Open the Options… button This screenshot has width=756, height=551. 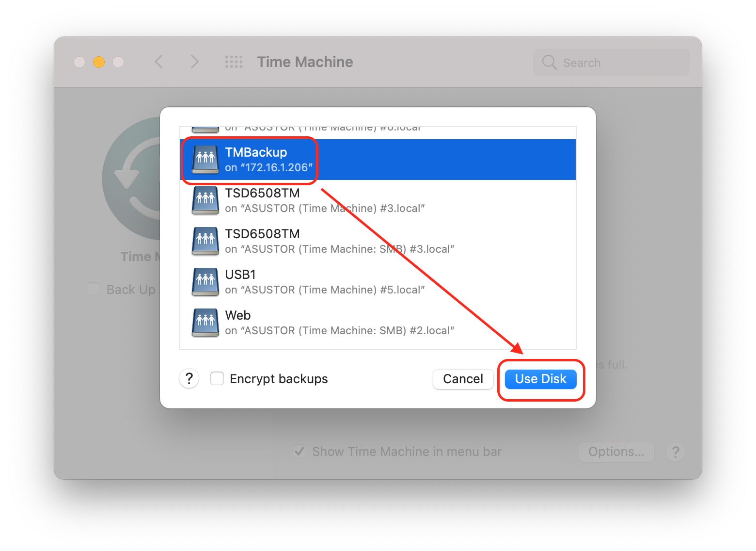click(616, 452)
